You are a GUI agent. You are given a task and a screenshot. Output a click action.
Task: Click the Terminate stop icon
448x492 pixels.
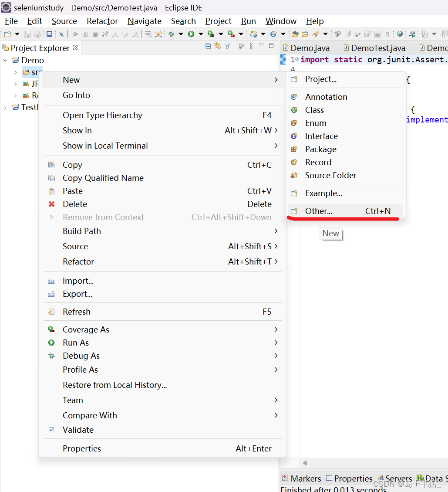click(x=95, y=34)
